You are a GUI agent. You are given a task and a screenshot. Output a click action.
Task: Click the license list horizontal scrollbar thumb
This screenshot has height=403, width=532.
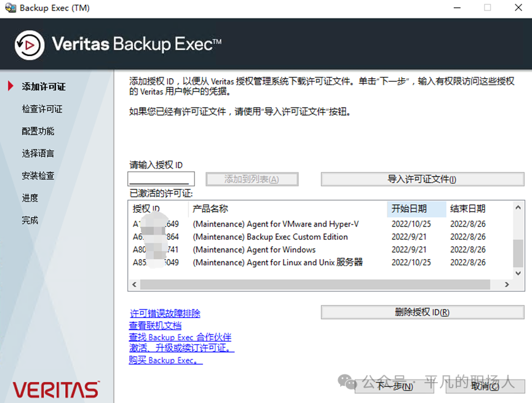click(x=314, y=285)
